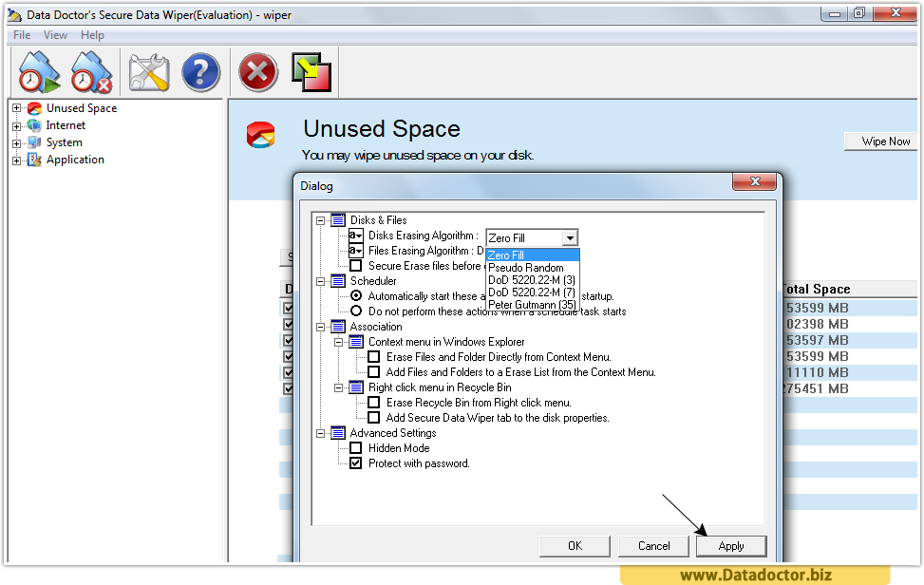Collapse Right click menu in Recycle Bin subsection
The height and width of the screenshot is (585, 924).
339,388
